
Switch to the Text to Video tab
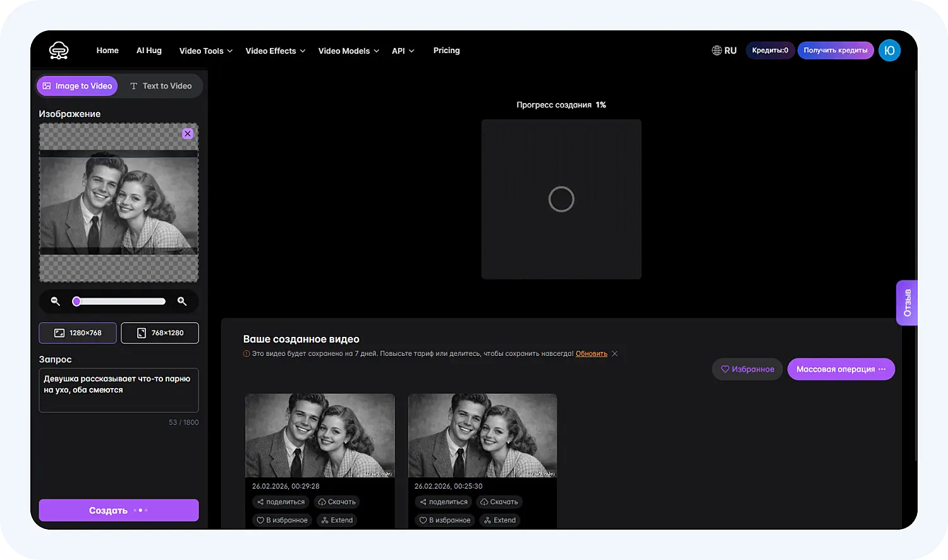[x=161, y=85]
